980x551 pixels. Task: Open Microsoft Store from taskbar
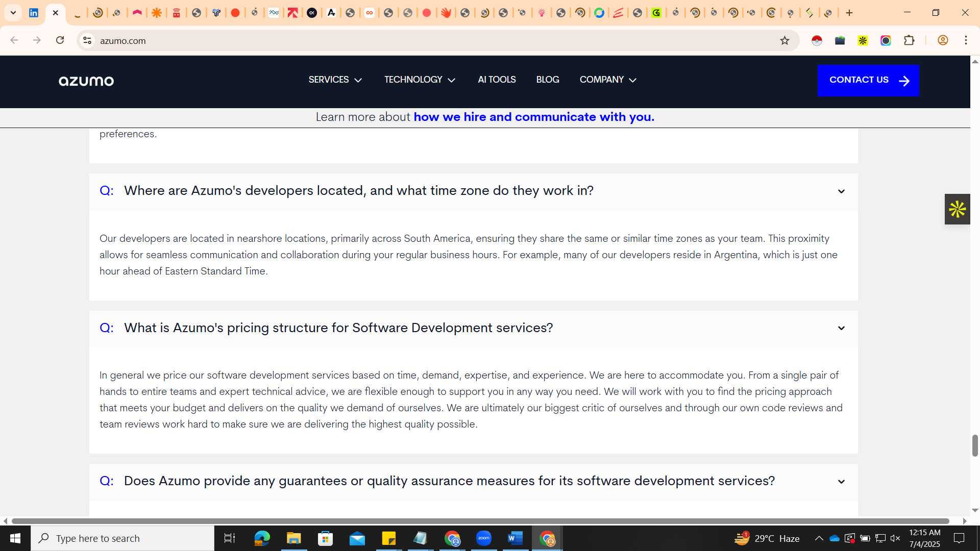325,538
